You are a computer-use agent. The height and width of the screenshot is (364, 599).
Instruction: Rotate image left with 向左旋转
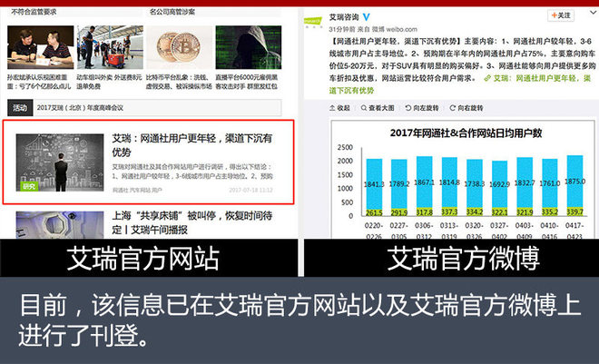pyautogui.click(x=422, y=108)
